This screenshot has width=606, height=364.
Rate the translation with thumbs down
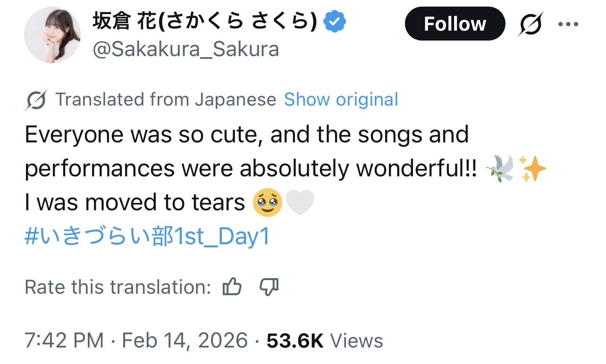[269, 287]
